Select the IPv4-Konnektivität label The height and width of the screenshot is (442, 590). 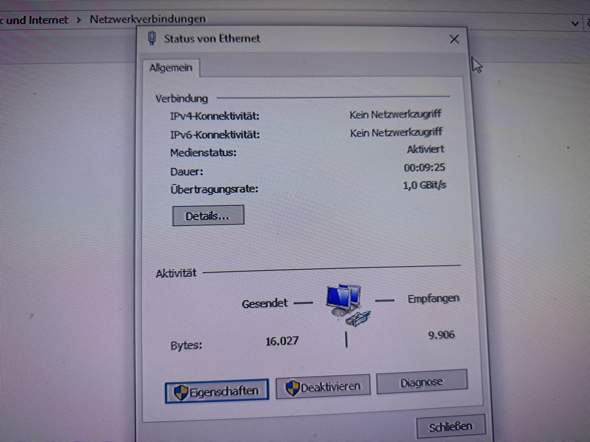tap(215, 116)
